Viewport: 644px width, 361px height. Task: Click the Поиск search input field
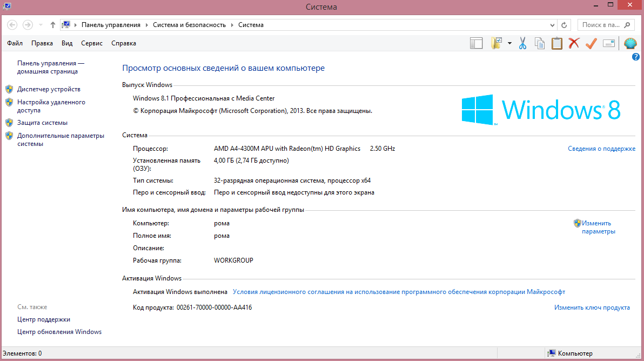pyautogui.click(x=600, y=25)
